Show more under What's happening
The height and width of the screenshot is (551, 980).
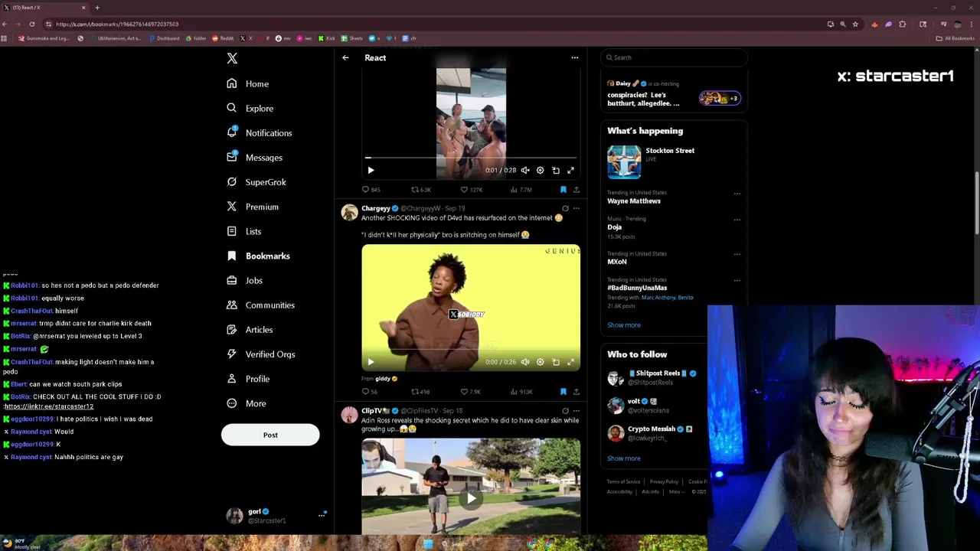[624, 325]
